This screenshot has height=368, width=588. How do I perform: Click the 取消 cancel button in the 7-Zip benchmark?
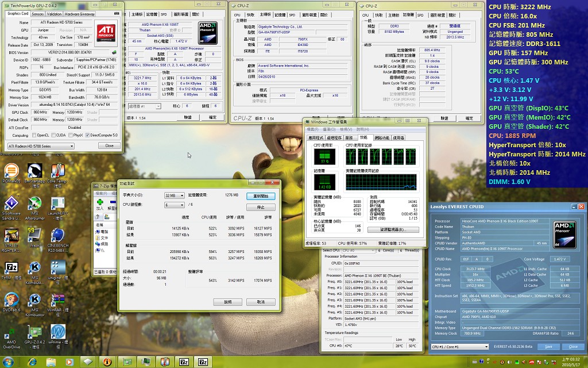(x=261, y=302)
